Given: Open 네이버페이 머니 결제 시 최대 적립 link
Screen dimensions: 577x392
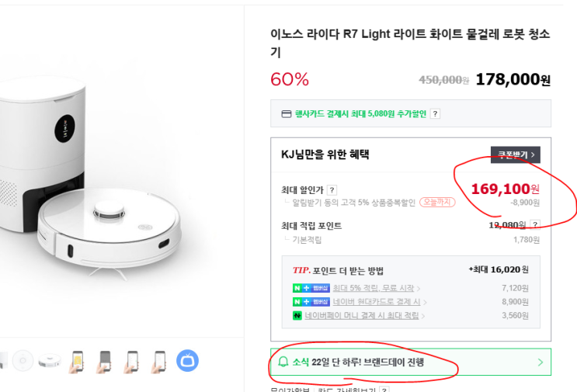Looking at the screenshot, I should pyautogui.click(x=362, y=316).
